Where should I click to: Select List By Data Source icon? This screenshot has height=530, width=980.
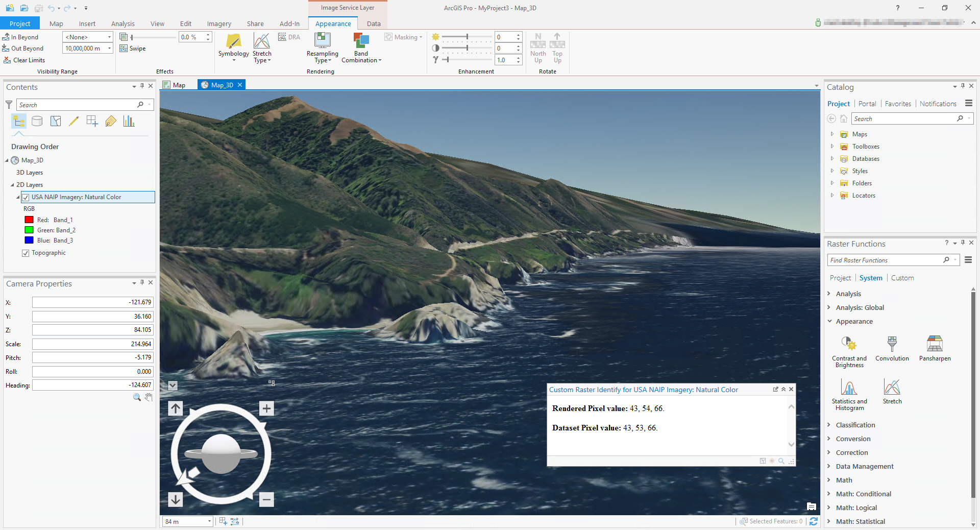tap(37, 121)
